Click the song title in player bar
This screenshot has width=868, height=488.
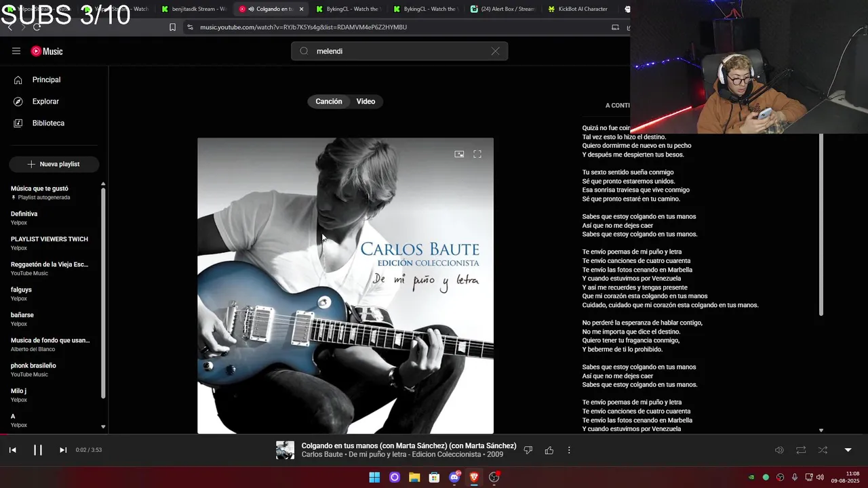(x=409, y=446)
